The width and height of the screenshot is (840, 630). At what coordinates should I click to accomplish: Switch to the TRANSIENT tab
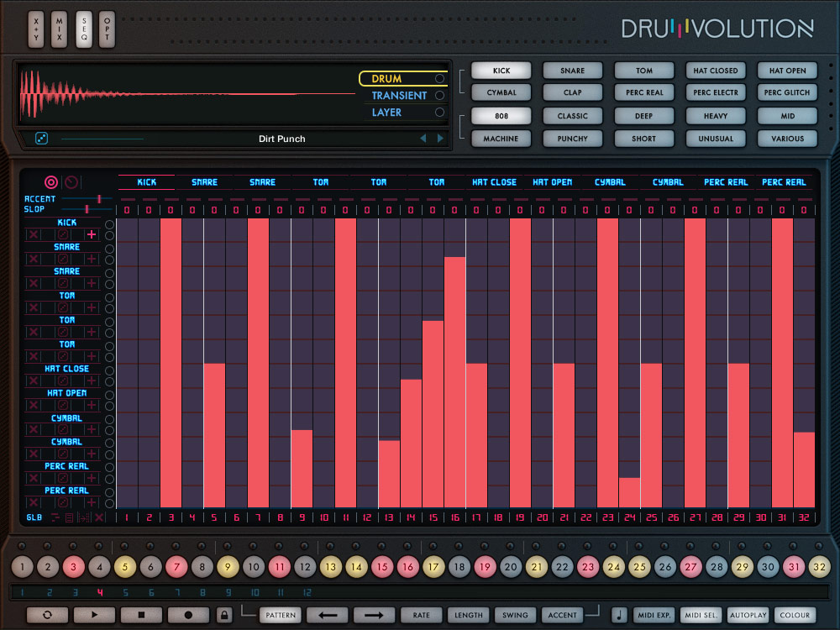[403, 96]
